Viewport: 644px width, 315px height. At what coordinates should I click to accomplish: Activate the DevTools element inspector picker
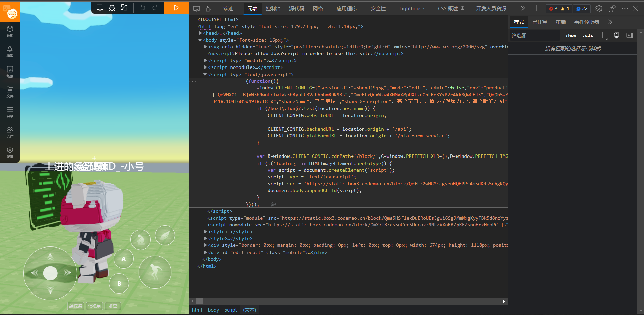point(197,9)
